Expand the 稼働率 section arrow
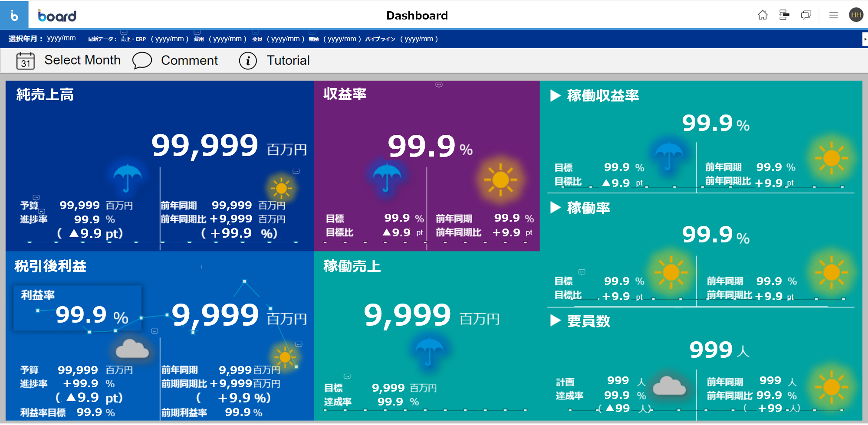 pos(555,208)
